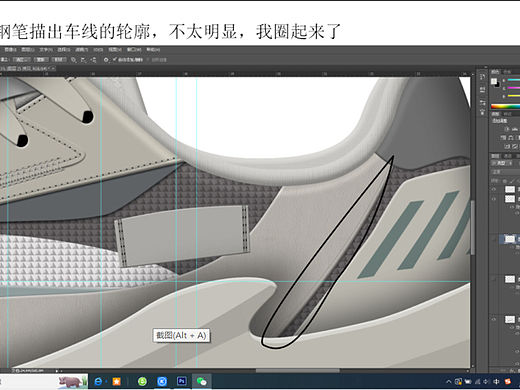The height and width of the screenshot is (390, 520).
Task: Toggle eye icon of bottom visible layer
Action: point(494,319)
